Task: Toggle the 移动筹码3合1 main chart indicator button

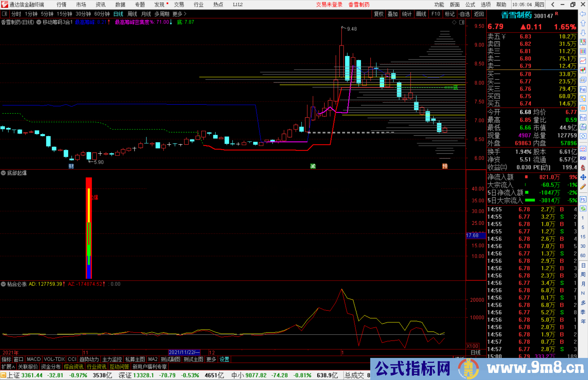Action: (39, 22)
